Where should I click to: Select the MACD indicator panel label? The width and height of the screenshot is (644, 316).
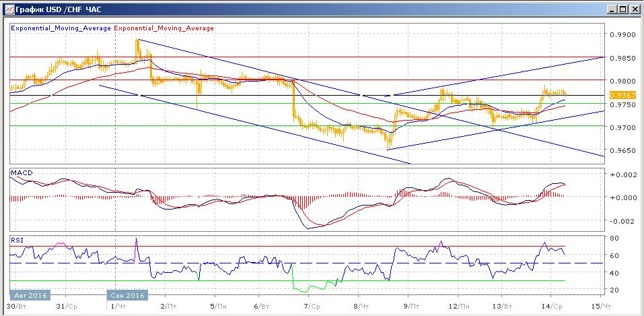[x=20, y=173]
